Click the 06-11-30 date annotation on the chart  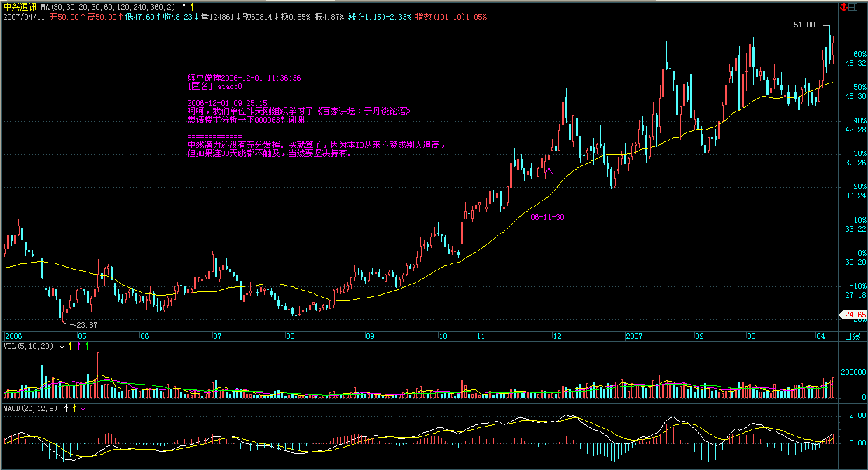coord(548,218)
